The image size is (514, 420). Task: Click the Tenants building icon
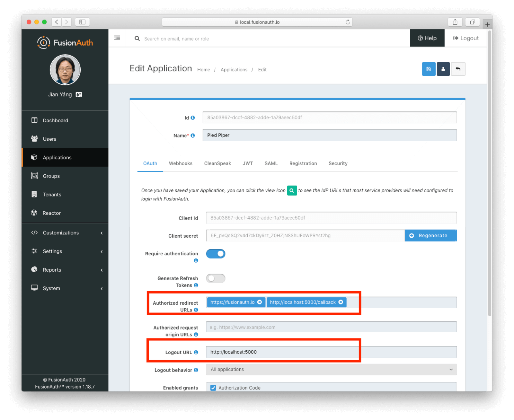click(x=34, y=194)
